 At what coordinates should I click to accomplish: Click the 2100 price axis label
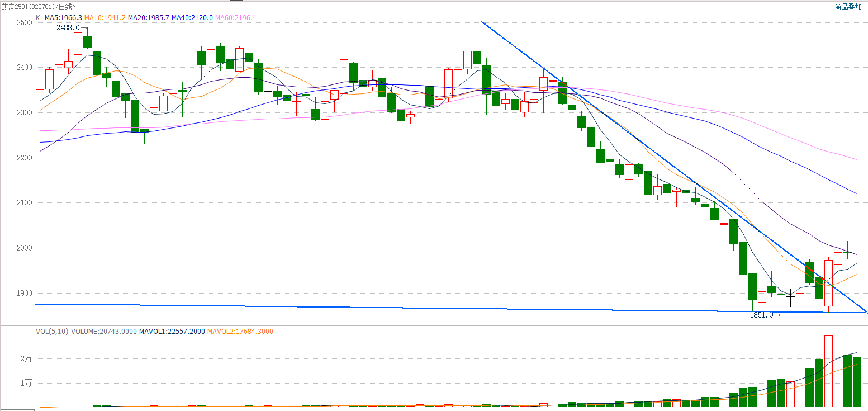[x=25, y=203]
